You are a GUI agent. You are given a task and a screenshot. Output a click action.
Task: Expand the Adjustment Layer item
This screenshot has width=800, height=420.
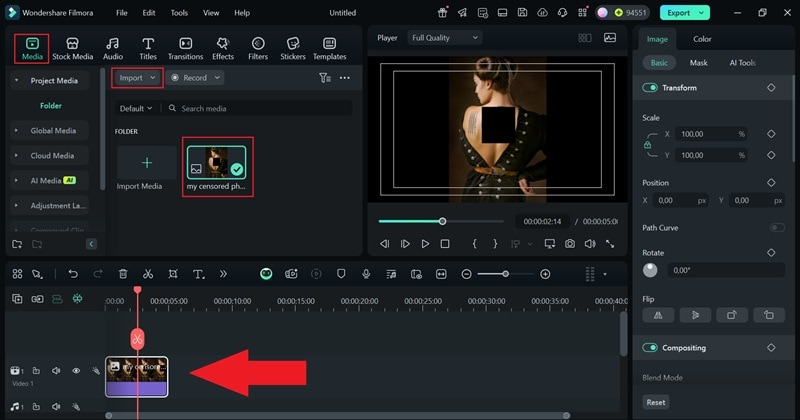pos(16,205)
